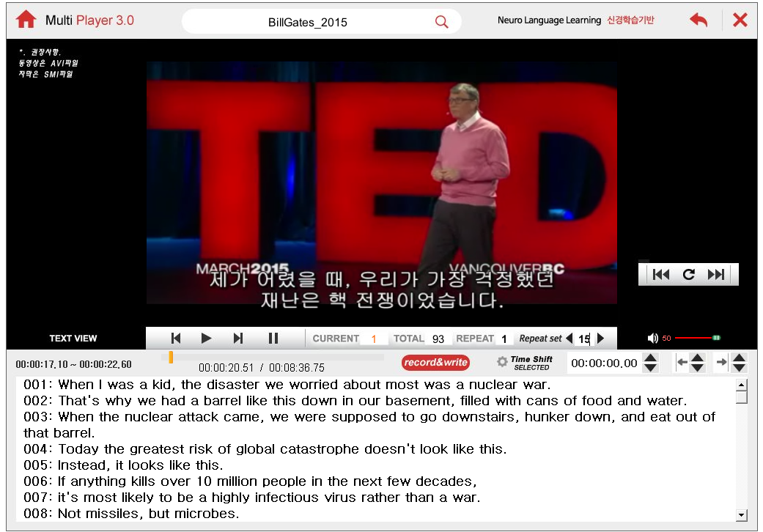
Task: Click the video progress seek bar
Action: click(x=273, y=358)
